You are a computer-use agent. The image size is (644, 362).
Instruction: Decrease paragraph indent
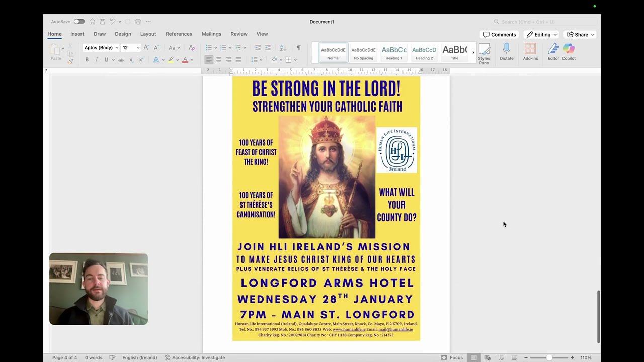(x=258, y=48)
